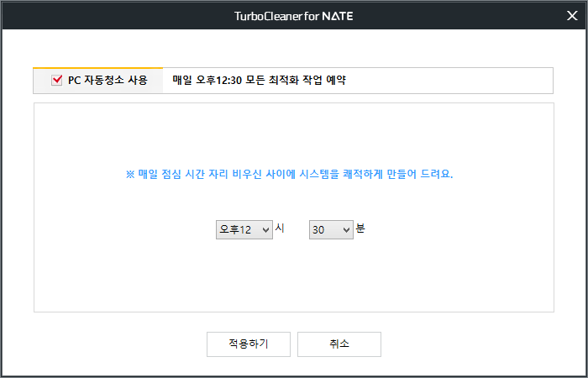This screenshot has height=378, width=588.
Task: Click the 취소 button
Action: point(339,344)
